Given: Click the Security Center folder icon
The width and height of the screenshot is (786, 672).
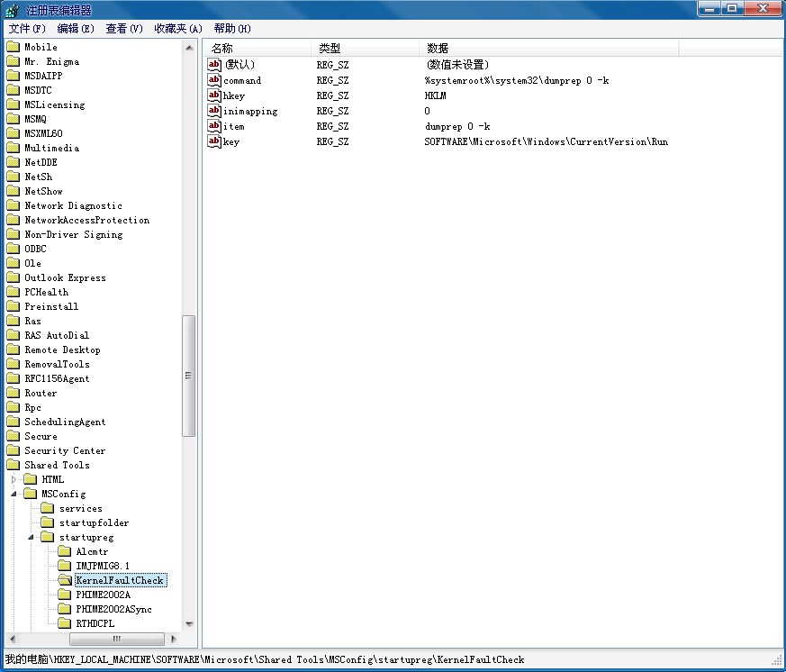Looking at the screenshot, I should click(x=13, y=450).
